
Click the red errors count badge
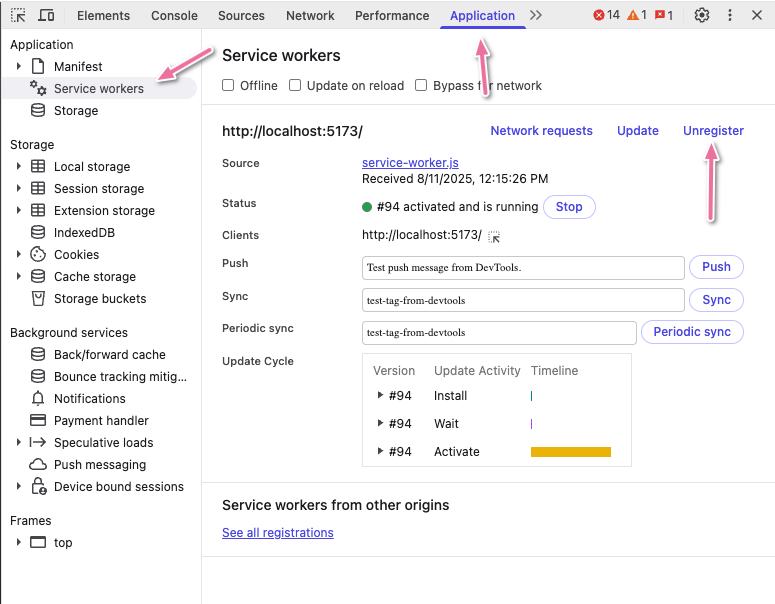pos(606,15)
